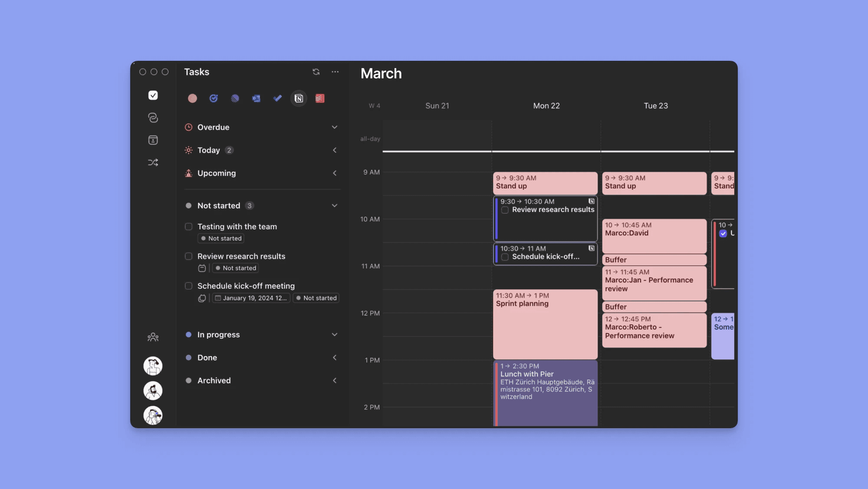Image resolution: width=868 pixels, height=489 pixels.
Task: Check off Testing with the team task
Action: [189, 227]
